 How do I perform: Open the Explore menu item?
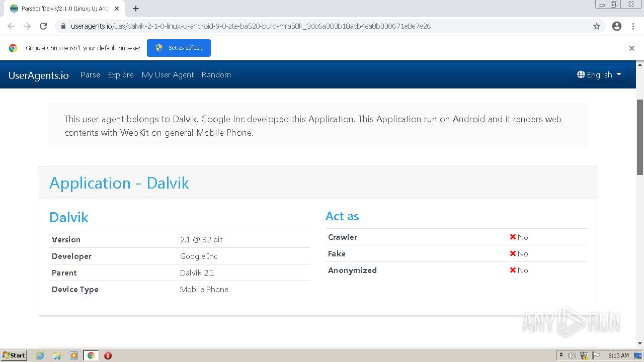pyautogui.click(x=121, y=74)
